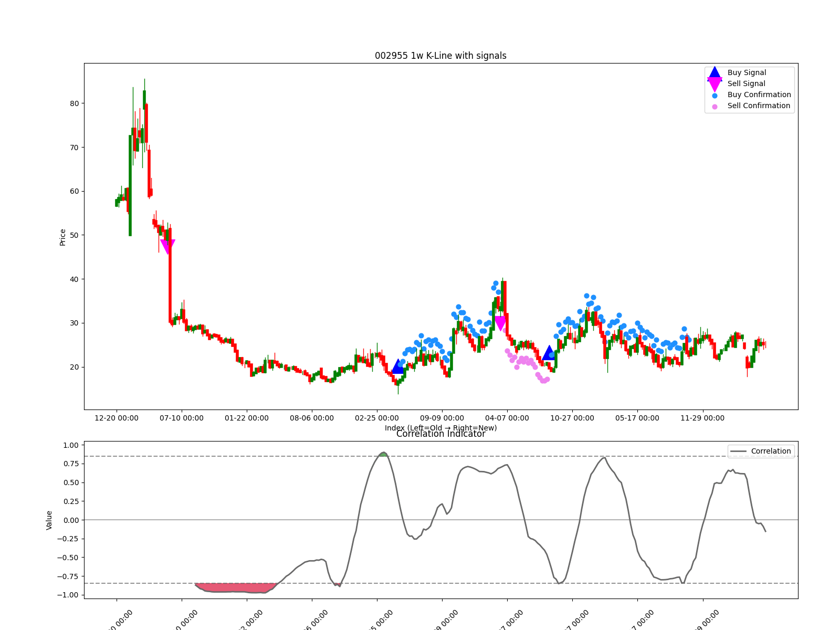
Task: Click the price axis tick '70'
Action: pyautogui.click(x=74, y=148)
